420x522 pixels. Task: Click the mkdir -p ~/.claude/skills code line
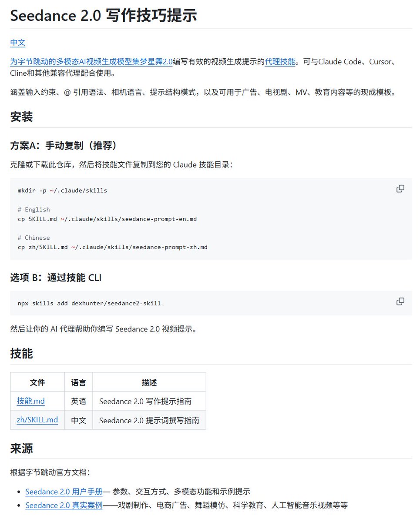(x=62, y=191)
